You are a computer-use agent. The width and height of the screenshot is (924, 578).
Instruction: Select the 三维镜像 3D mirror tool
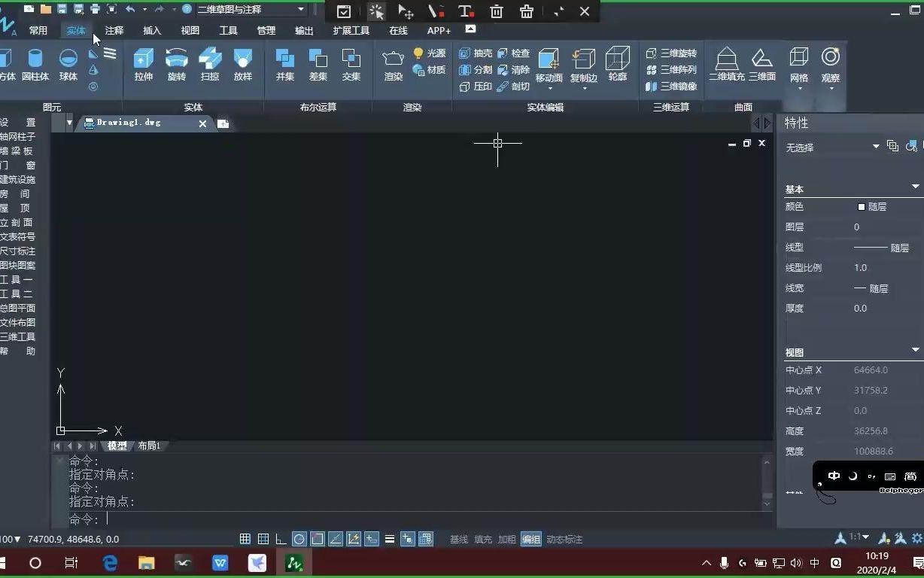(x=670, y=86)
